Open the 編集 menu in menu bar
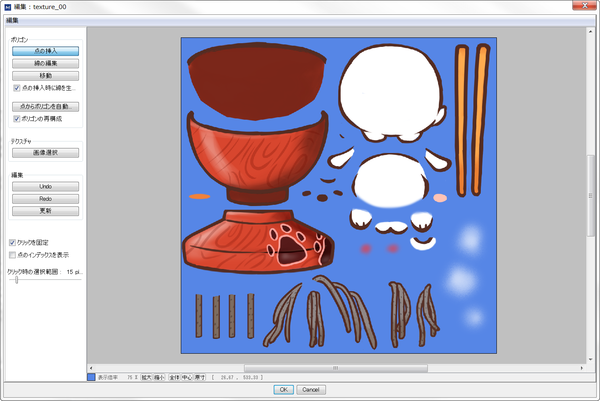 click(12, 20)
